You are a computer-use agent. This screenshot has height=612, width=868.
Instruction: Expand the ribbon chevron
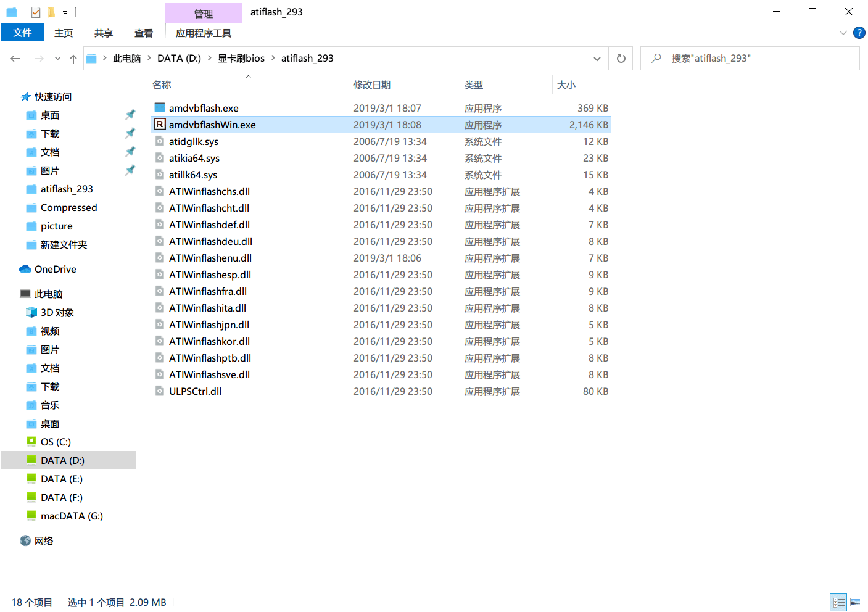[x=843, y=33]
